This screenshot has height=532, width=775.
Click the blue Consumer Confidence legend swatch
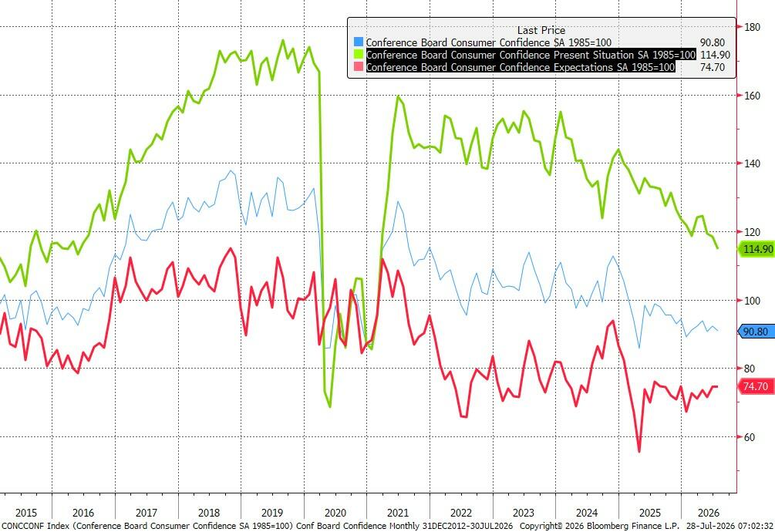(359, 42)
